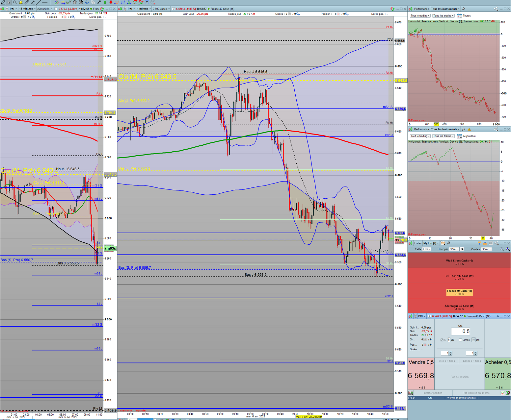
Task: Select the text annotation tool
Action: (x=147, y=2)
